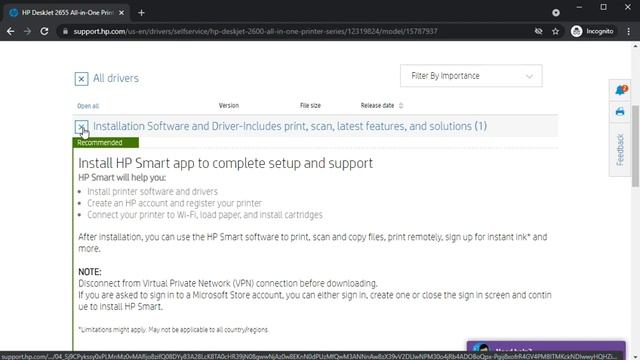640x360 pixels.
Task: Click the Installation Software and Driver heading
Action: 290,126
